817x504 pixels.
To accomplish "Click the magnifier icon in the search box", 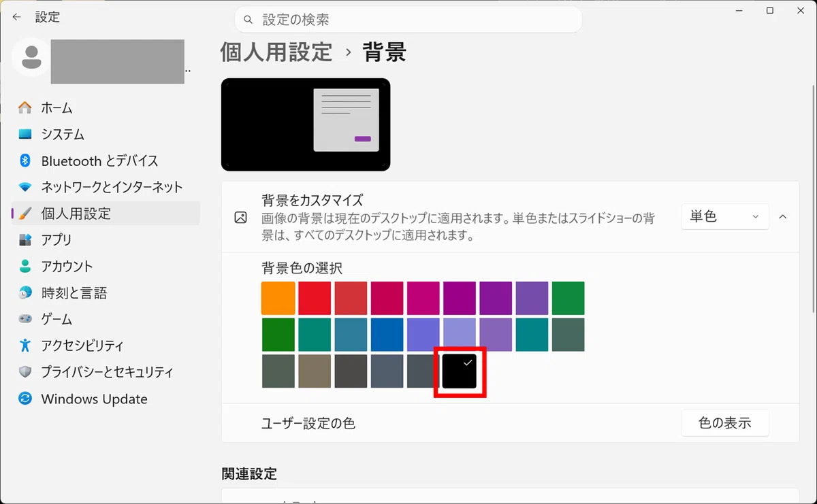I will coord(249,20).
